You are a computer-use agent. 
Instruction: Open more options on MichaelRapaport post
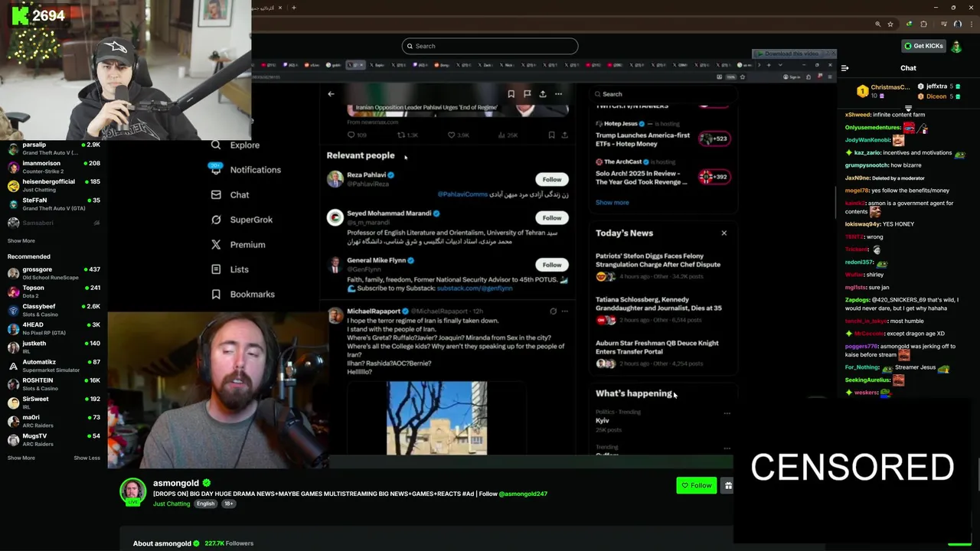click(565, 311)
